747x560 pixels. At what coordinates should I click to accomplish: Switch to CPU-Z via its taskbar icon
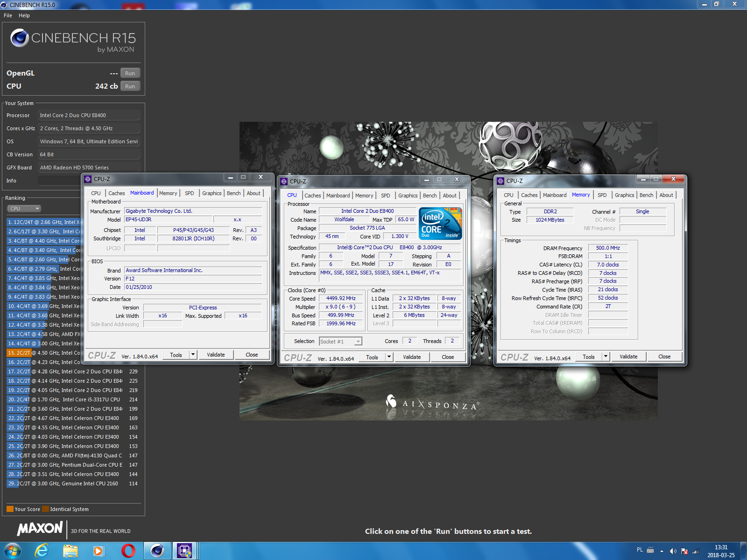(184, 551)
